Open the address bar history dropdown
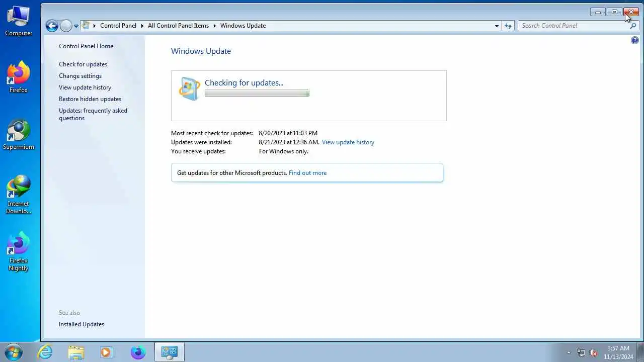 (497, 26)
